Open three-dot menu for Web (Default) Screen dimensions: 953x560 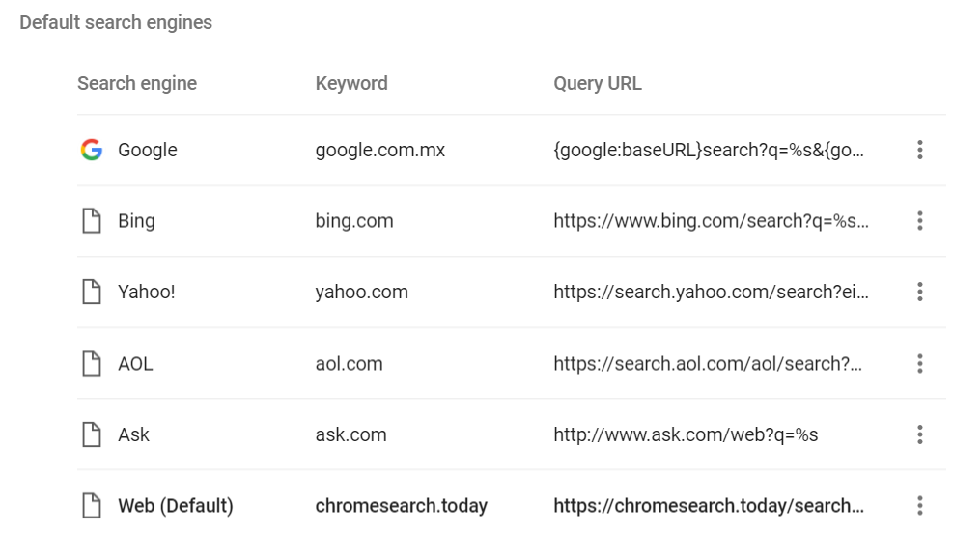coord(919,505)
